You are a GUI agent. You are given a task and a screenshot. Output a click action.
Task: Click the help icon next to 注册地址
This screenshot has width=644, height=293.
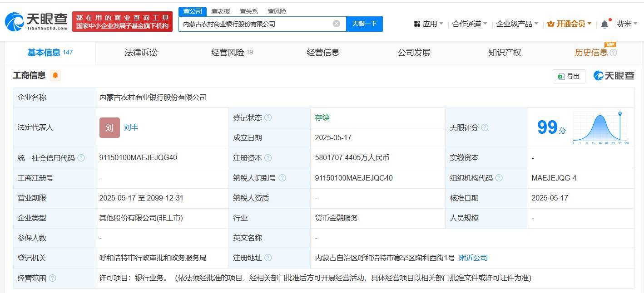268,258
